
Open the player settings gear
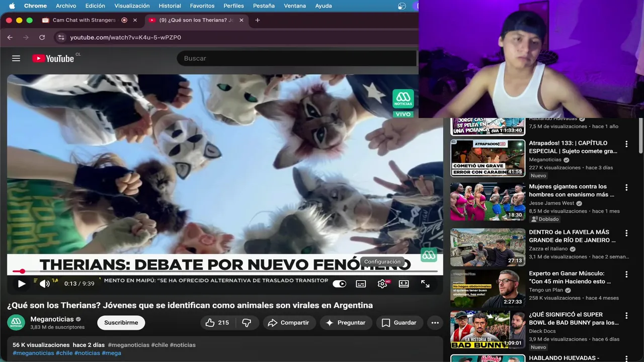click(382, 284)
